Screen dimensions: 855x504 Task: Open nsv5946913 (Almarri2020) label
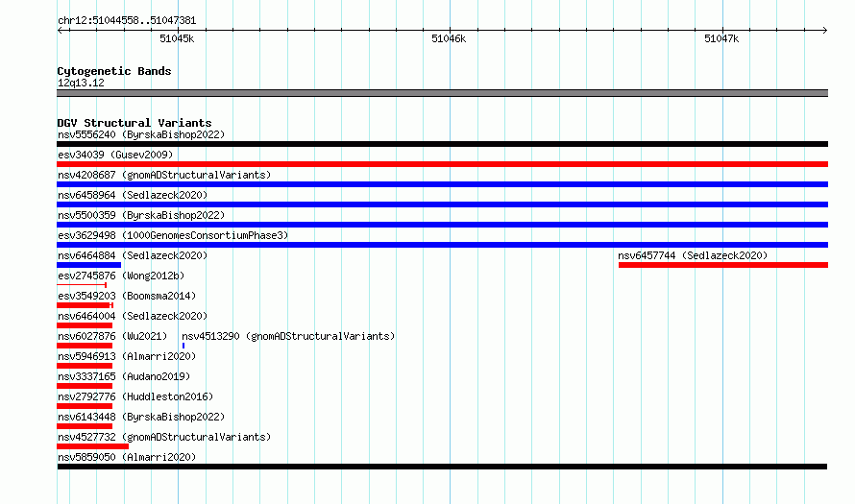pyautogui.click(x=127, y=356)
